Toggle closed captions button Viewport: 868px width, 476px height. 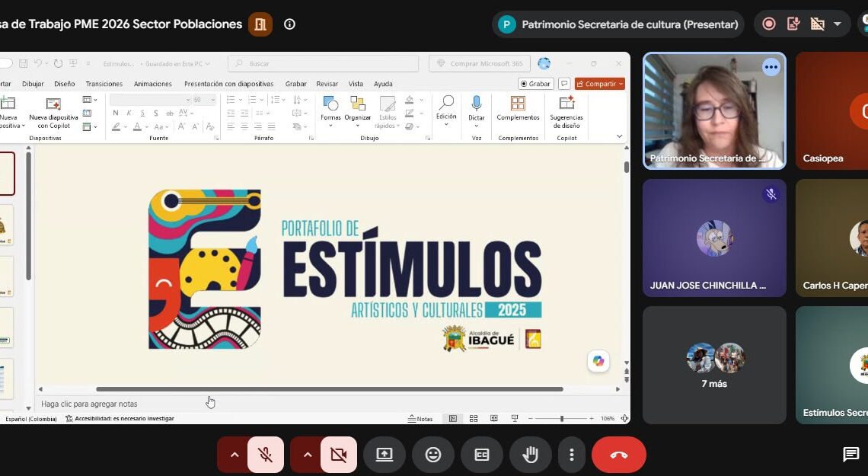pyautogui.click(x=482, y=455)
